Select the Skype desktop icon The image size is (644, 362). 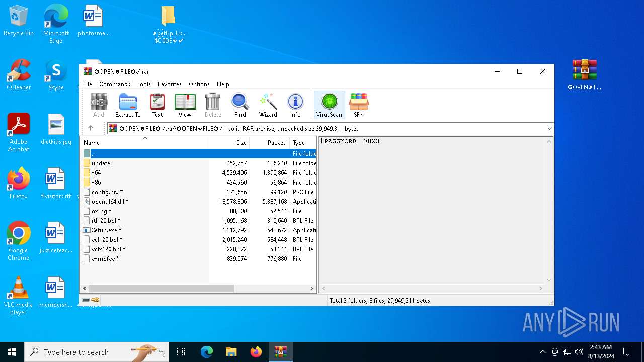point(56,75)
